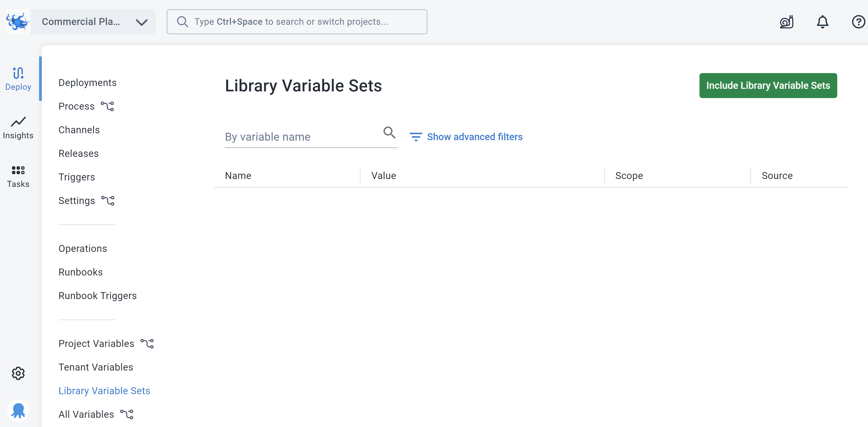Screen dimensions: 868x427
Task: Open the Releases page
Action: pos(78,153)
